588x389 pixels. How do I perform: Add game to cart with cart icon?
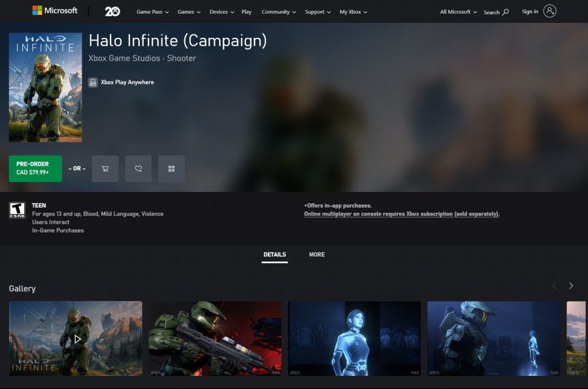click(105, 168)
